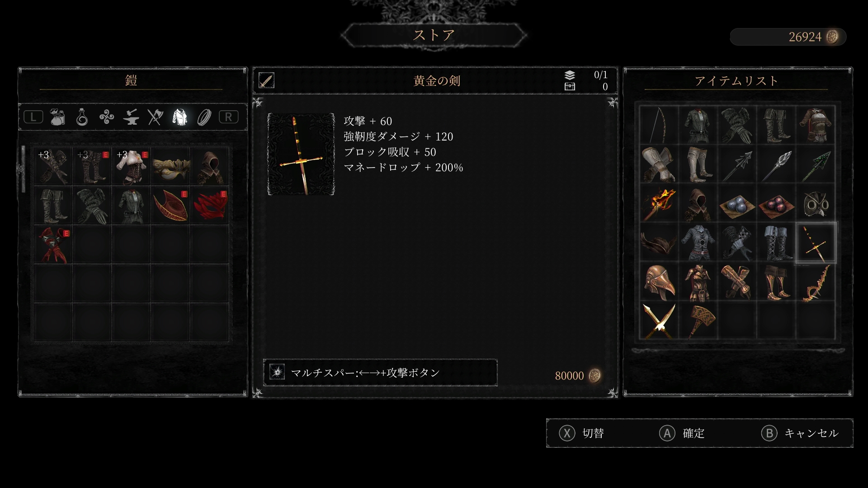The height and width of the screenshot is (488, 868).
Task: Click the L shoulder button to switch category
Action: tap(33, 117)
